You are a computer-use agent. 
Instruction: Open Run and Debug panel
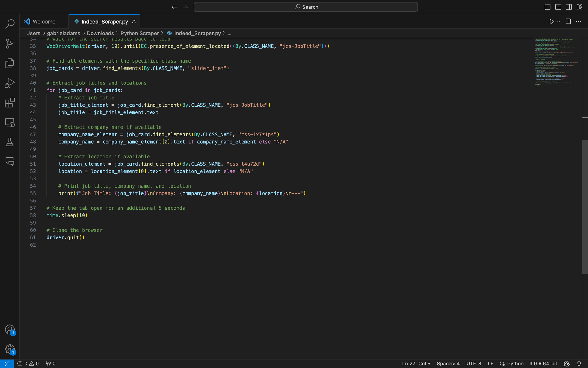pyautogui.click(x=10, y=83)
